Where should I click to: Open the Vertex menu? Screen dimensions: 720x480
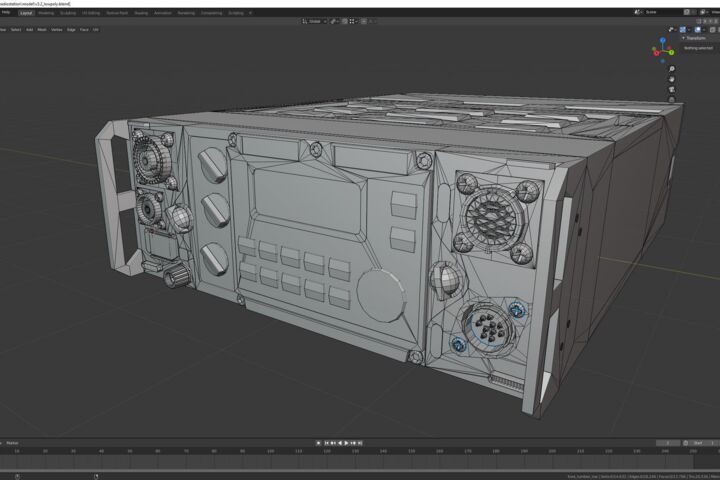click(x=56, y=29)
